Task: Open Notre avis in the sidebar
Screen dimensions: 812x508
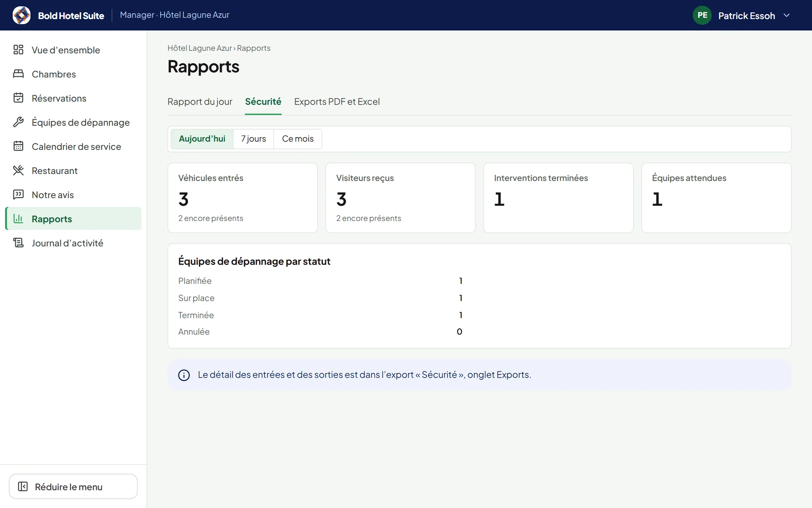Action: 73,195
